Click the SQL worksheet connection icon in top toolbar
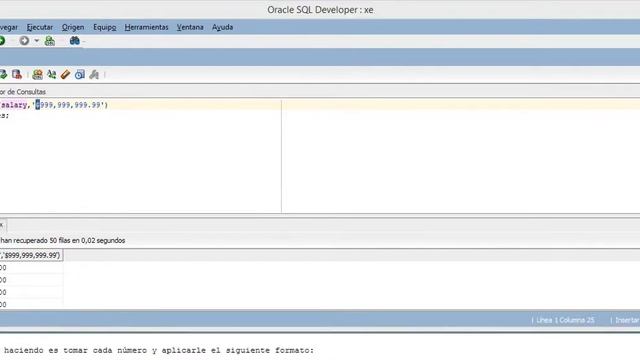This screenshot has width=640, height=360. (x=49, y=40)
